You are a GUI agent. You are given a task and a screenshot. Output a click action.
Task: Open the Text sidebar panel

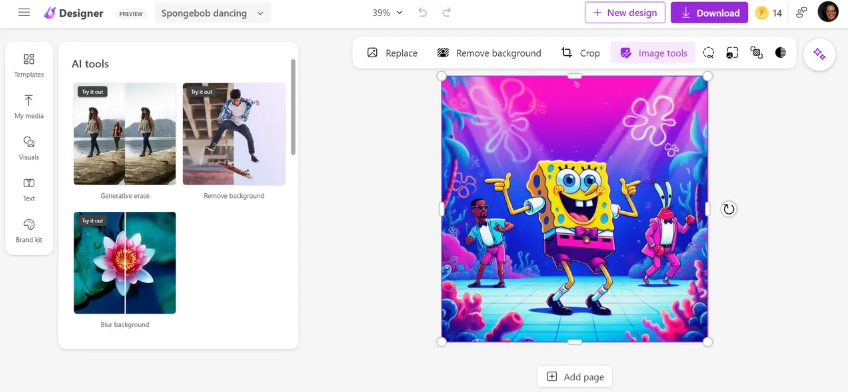pos(29,189)
